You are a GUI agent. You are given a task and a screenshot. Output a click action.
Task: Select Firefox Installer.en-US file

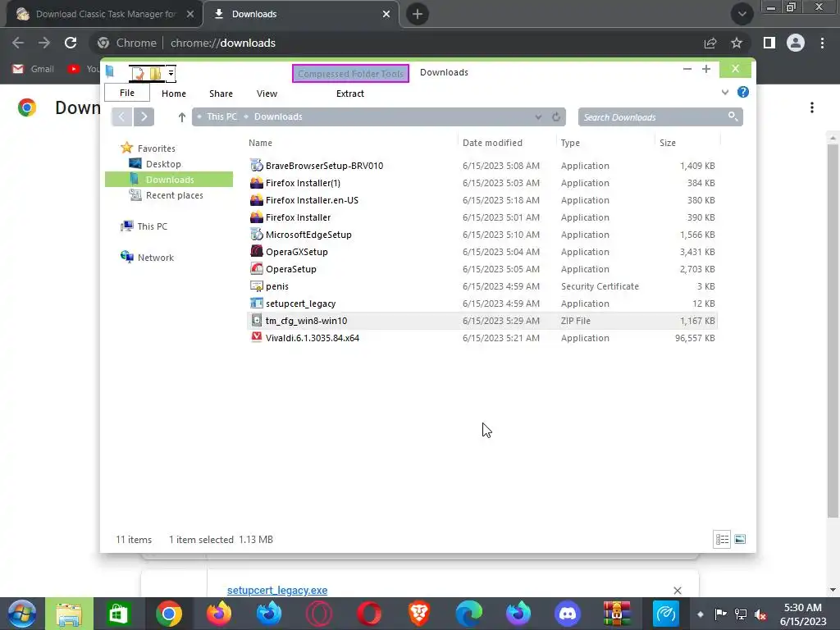tap(312, 200)
